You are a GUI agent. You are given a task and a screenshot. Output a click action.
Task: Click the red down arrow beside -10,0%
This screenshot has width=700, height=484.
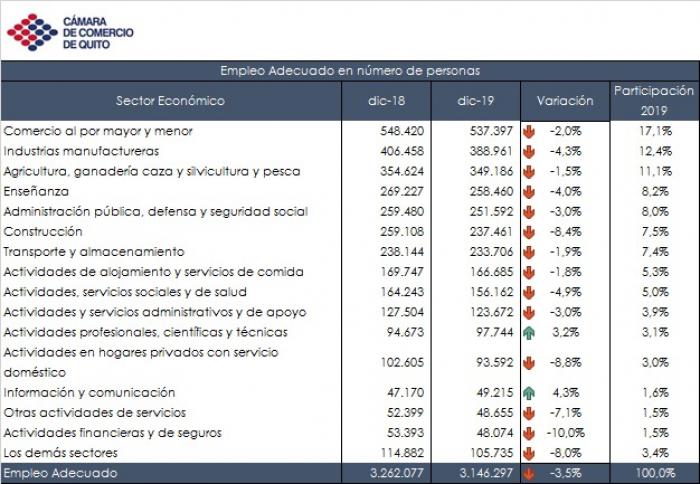pos(529,433)
